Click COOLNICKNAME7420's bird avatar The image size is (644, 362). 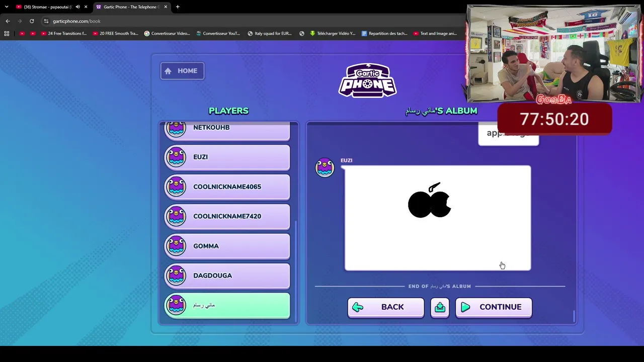tap(176, 216)
